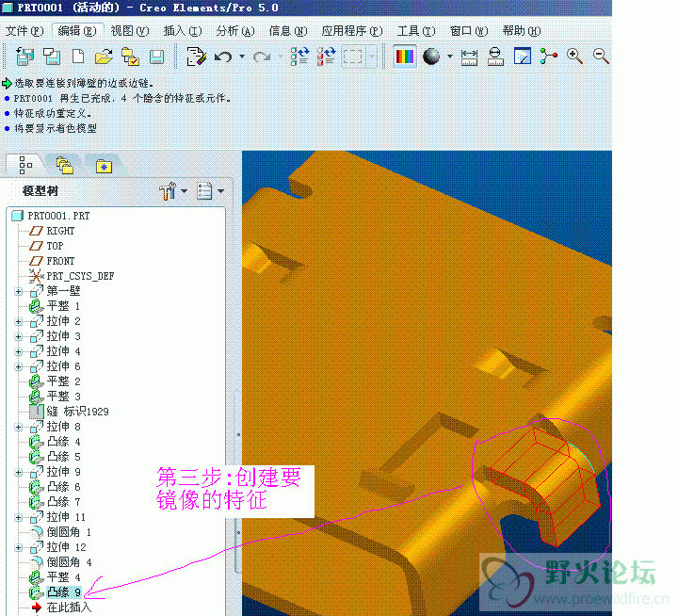Open dropdown arrow beside shaded sphere
Screen dimensions: 678x616
450,57
